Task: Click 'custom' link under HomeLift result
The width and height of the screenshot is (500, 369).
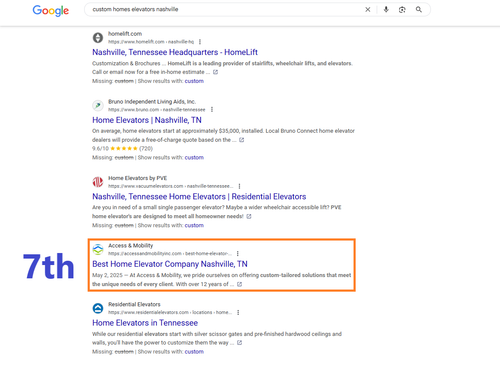Action: pos(194,81)
